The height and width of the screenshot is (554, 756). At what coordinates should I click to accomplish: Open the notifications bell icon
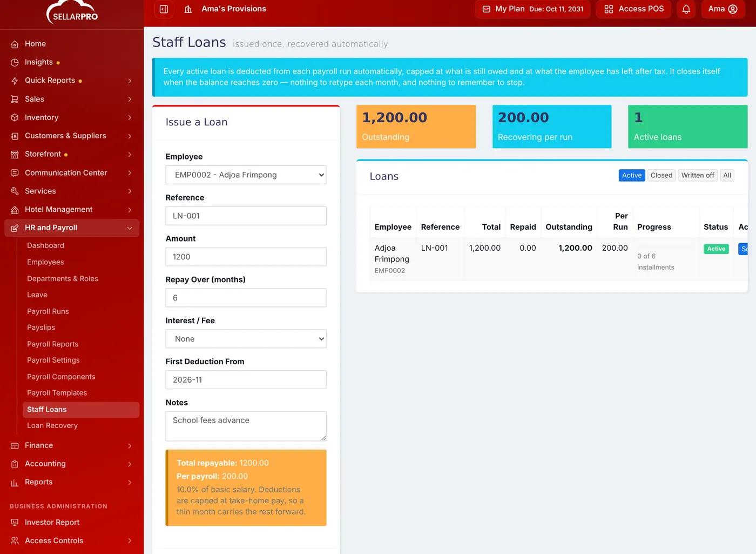(686, 9)
